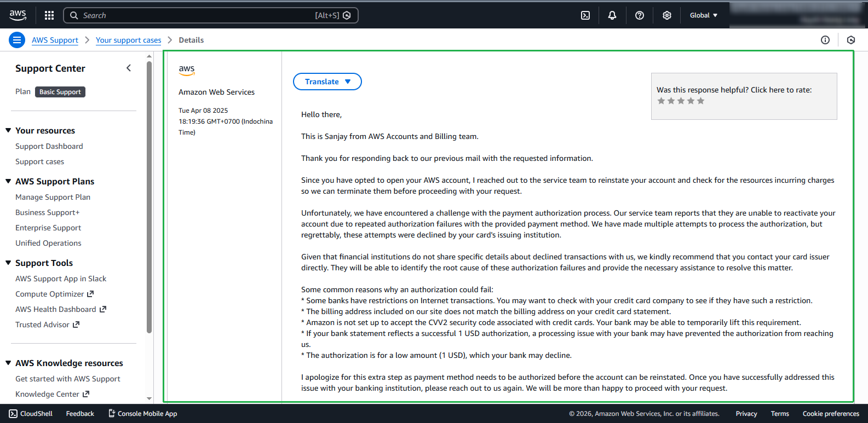Image resolution: width=868 pixels, height=423 pixels.
Task: Rate the response with the fifth star
Action: pyautogui.click(x=700, y=101)
